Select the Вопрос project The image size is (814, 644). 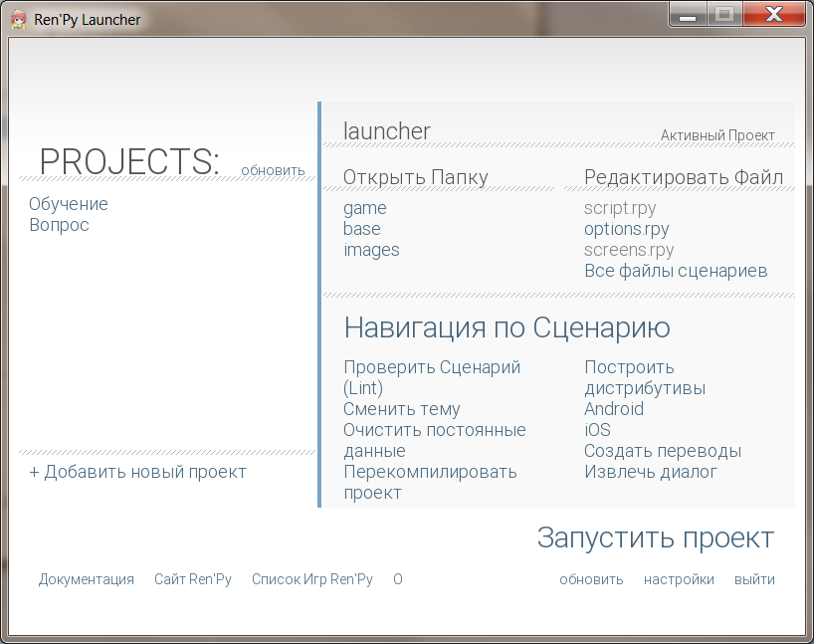coord(59,225)
